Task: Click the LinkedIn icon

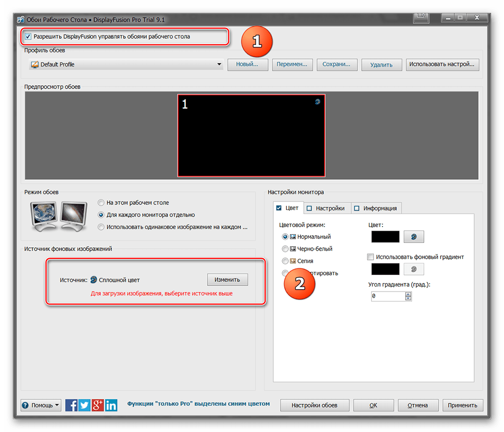Action: coord(111,405)
